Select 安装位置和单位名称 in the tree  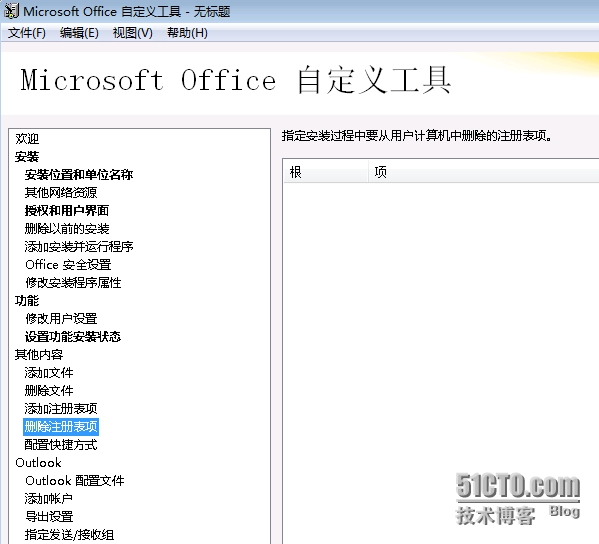(79, 175)
